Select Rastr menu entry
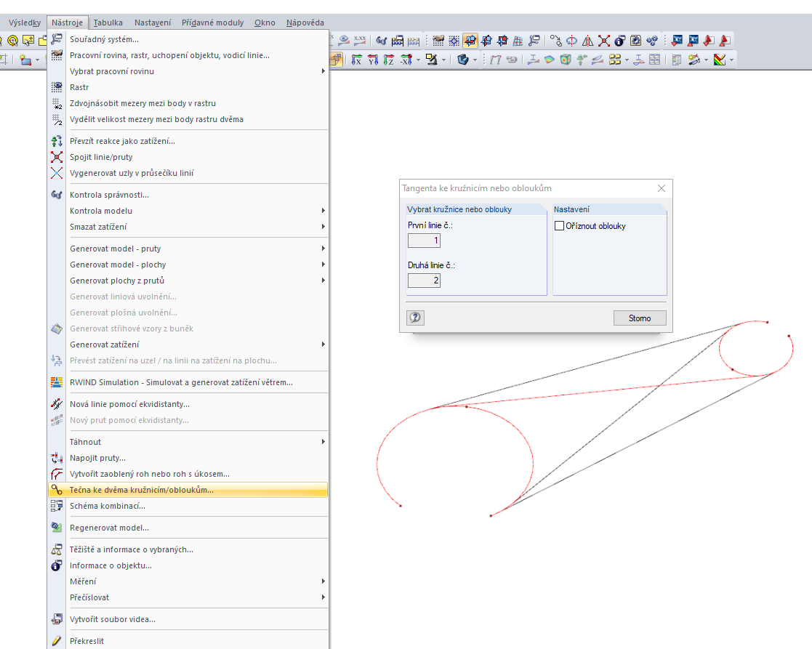Viewport: 812px width, 649px height. pos(188,87)
